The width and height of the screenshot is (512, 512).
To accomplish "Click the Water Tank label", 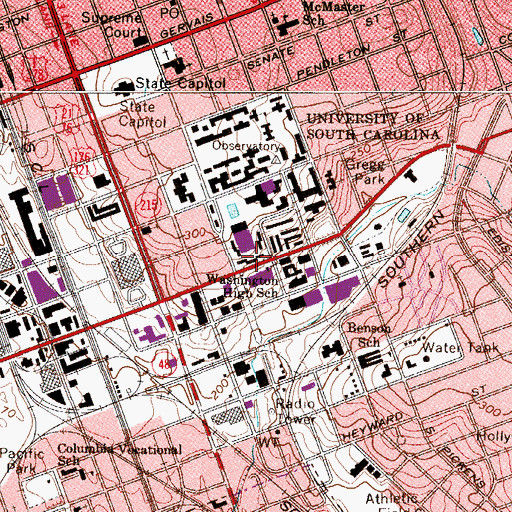I will (460, 348).
